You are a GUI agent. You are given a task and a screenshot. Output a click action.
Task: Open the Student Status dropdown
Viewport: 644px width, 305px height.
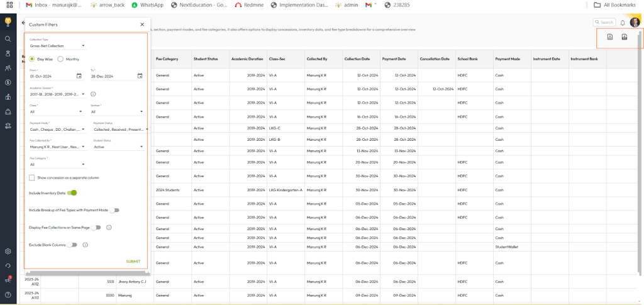pyautogui.click(x=118, y=147)
